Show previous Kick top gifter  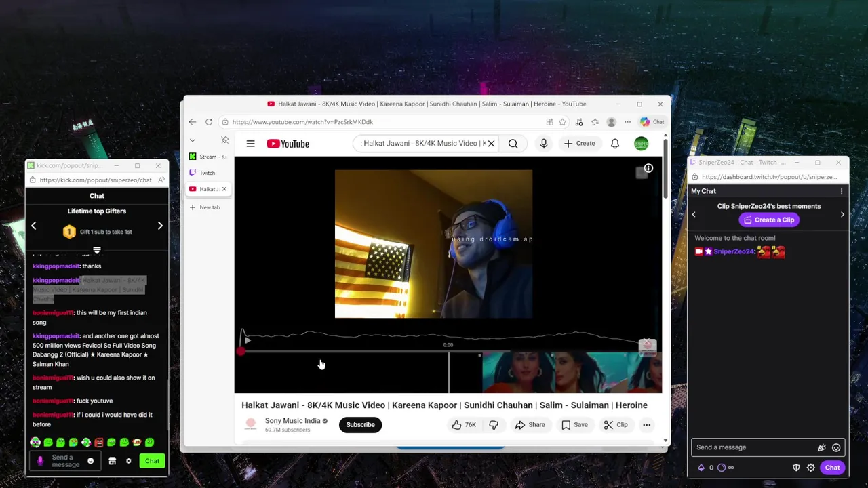[x=33, y=226]
